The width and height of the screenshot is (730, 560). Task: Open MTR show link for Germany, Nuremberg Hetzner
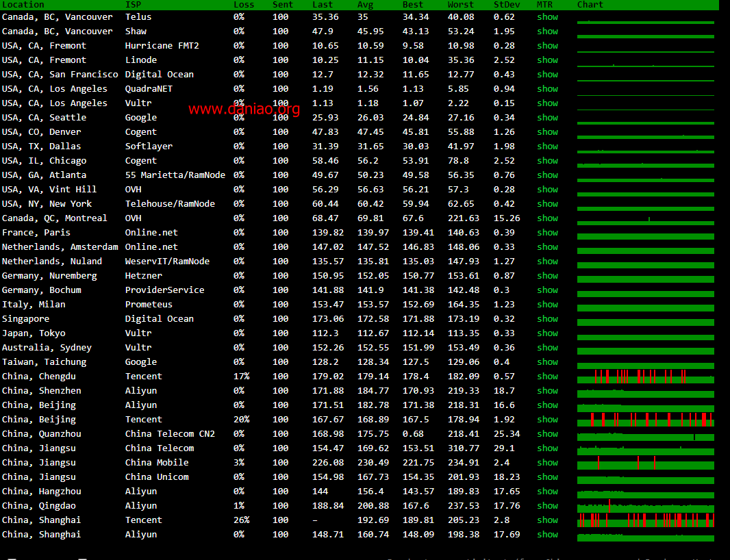point(547,276)
